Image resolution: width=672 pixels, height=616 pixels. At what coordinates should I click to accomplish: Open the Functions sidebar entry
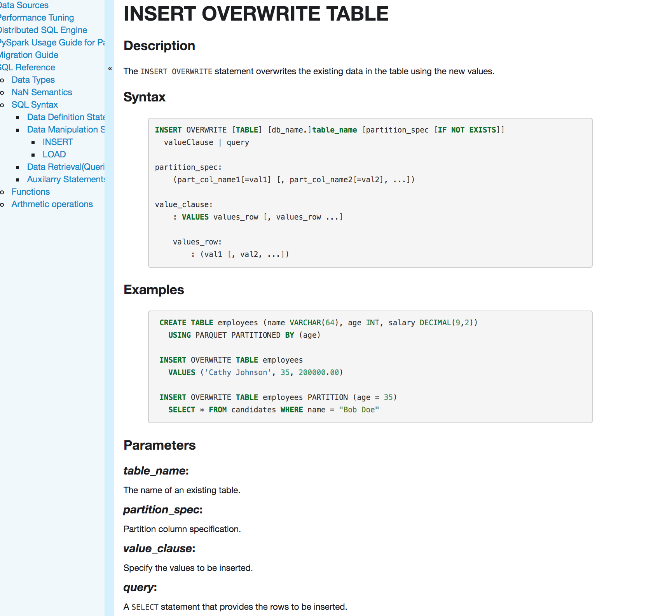coord(31,192)
